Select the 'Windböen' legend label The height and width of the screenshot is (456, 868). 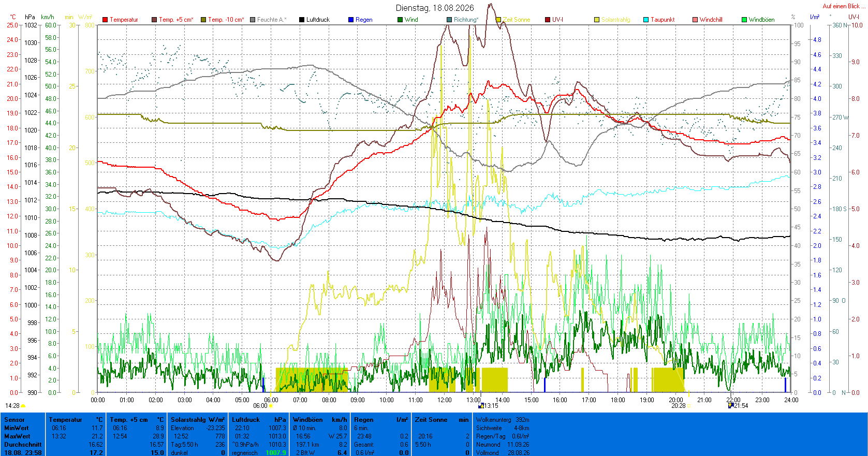coord(762,20)
